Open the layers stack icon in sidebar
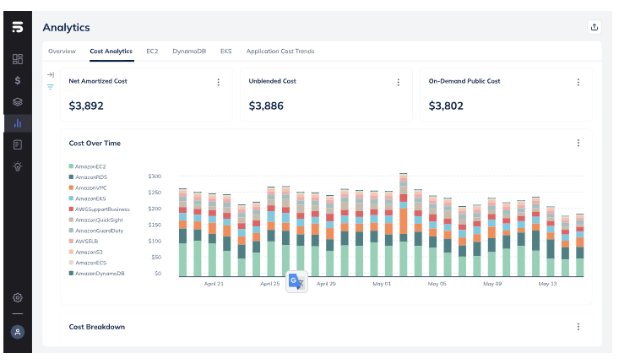The height and width of the screenshot is (364, 619). (x=17, y=102)
